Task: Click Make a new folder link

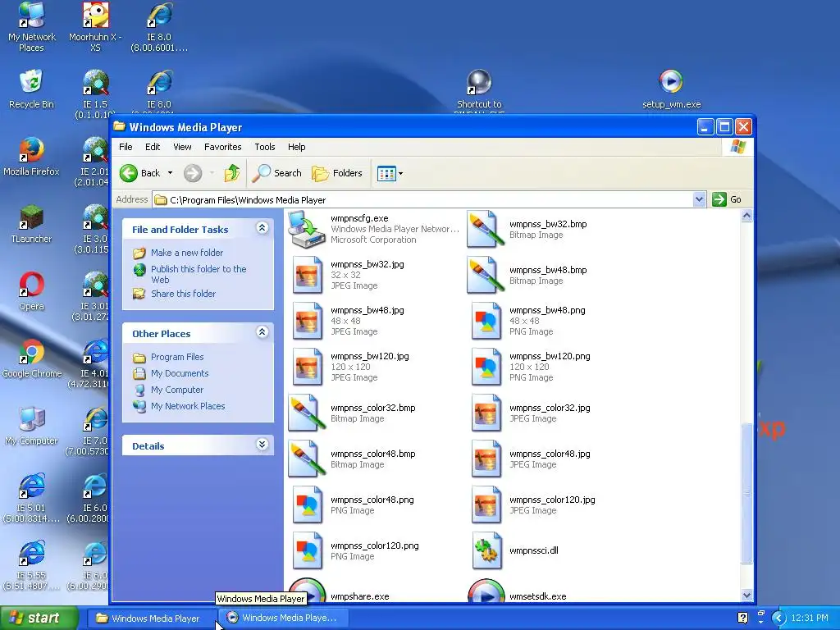Action: 187,253
